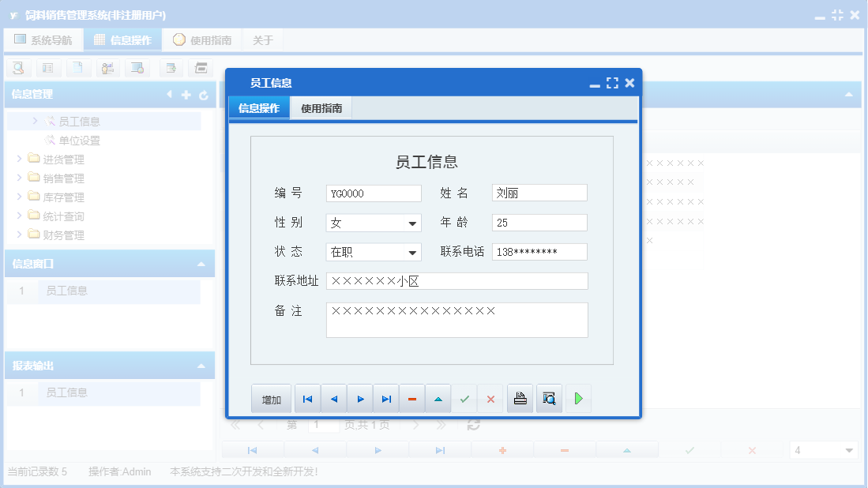Click inside the 年龄 age input field

click(539, 222)
